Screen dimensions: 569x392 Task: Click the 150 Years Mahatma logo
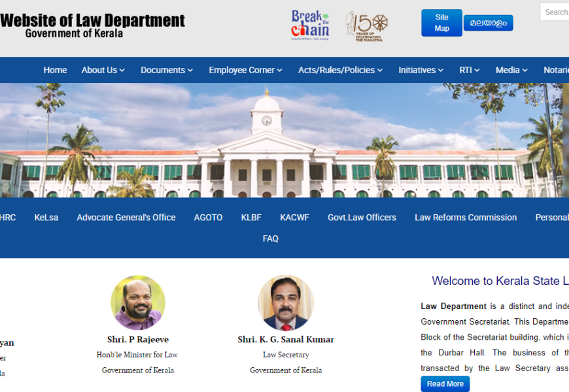click(x=367, y=27)
